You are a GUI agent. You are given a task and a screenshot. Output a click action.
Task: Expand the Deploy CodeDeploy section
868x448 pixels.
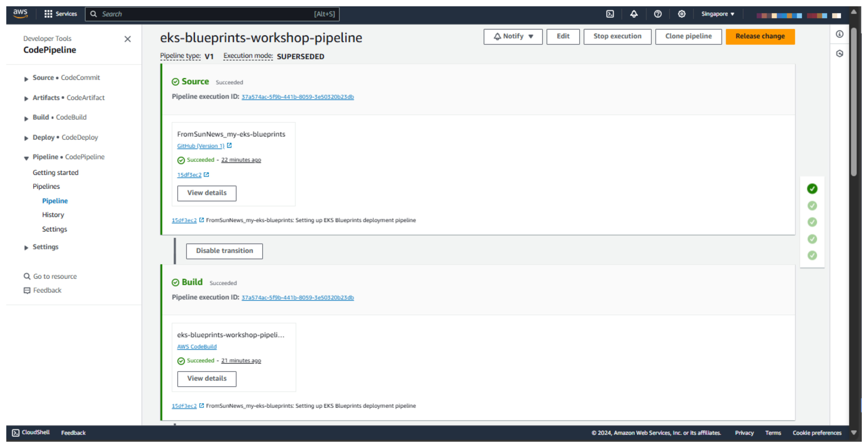(26, 139)
